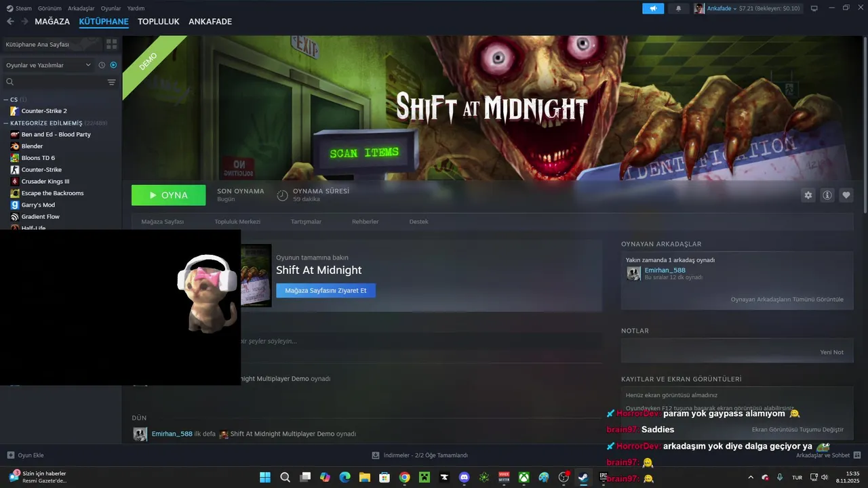This screenshot has height=488, width=868.
Task: Toggle ready-to-play filter icon
Action: tap(113, 65)
